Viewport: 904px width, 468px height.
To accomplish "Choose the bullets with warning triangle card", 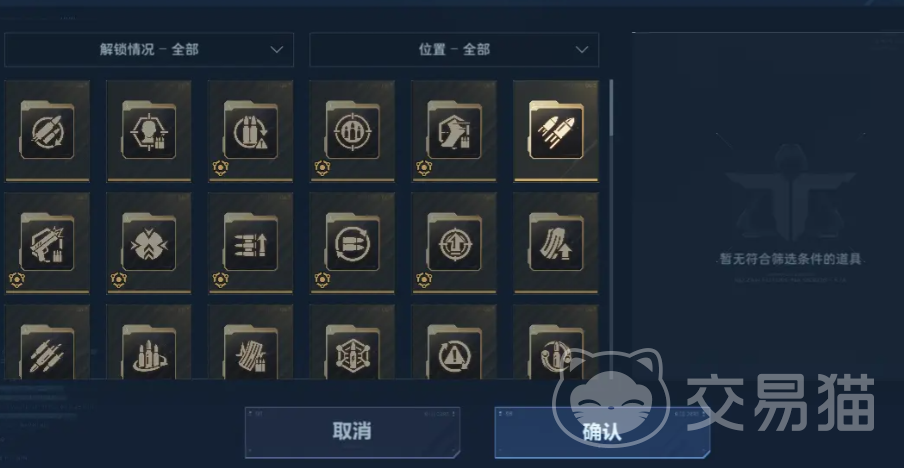I will [x=251, y=131].
